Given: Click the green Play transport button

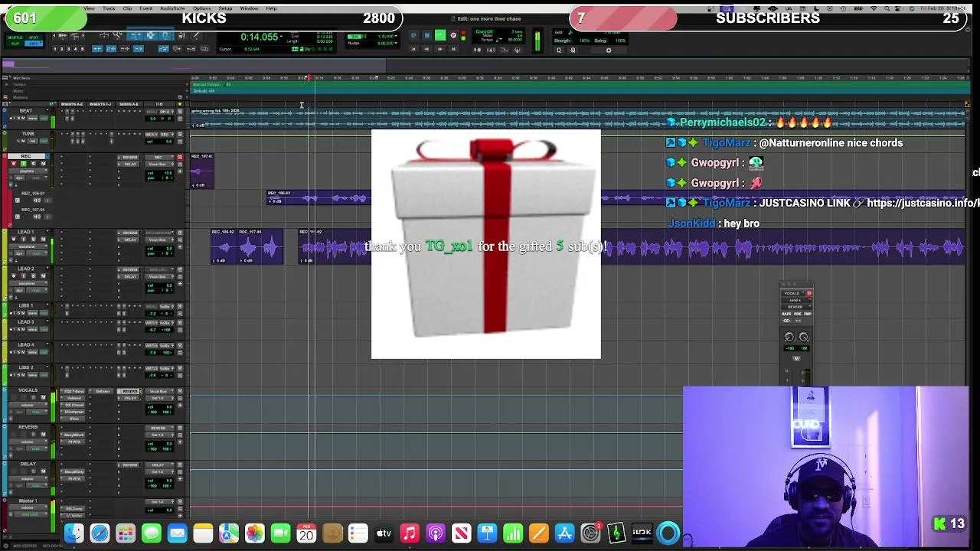Looking at the screenshot, I should [440, 35].
